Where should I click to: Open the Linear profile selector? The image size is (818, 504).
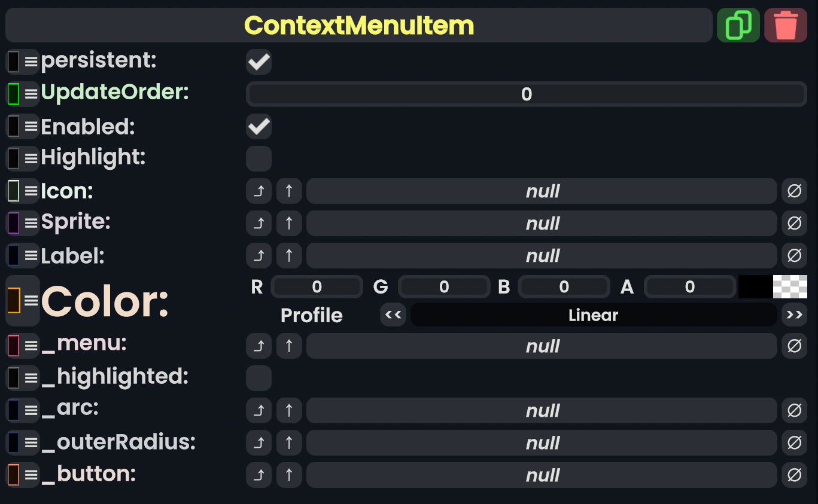tap(593, 315)
